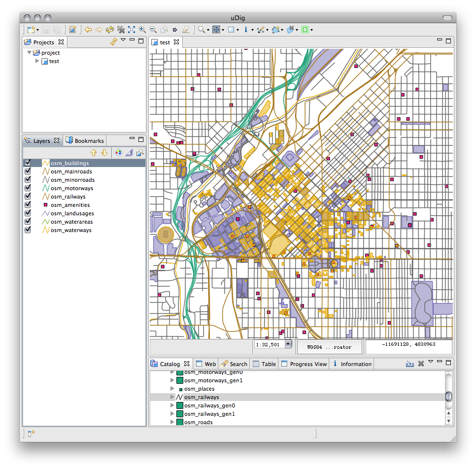The image size is (476, 469).
Task: Click the back navigation arrow in toolbar
Action: (x=88, y=30)
